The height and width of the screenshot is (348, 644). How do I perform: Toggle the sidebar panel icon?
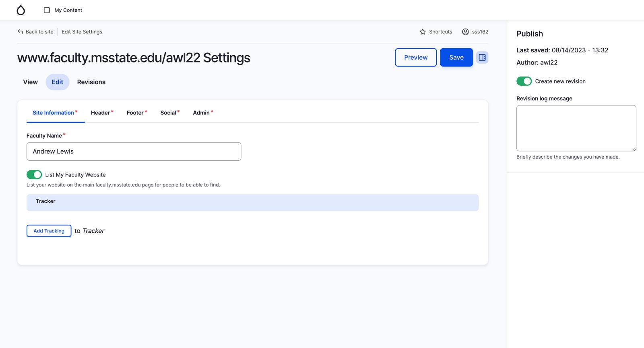pos(482,58)
